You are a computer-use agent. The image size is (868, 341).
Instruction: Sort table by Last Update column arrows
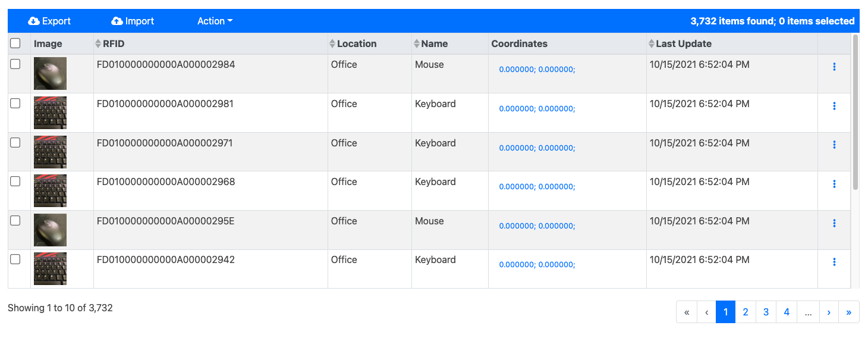click(x=652, y=43)
